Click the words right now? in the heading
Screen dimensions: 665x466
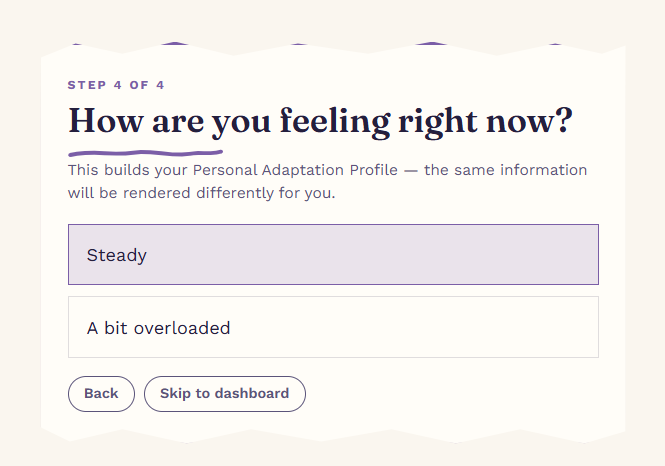486,121
